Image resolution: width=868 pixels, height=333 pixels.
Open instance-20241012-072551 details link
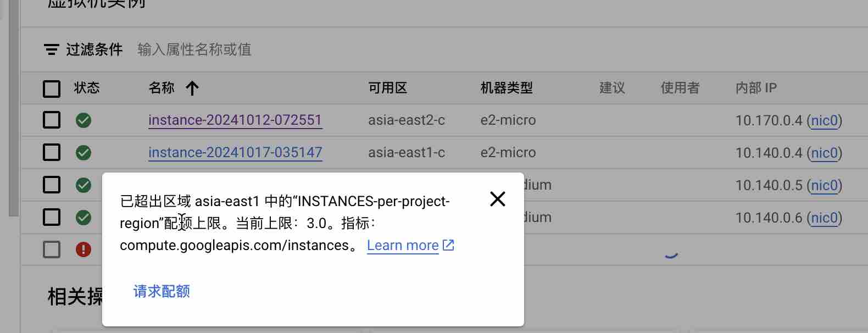[235, 120]
